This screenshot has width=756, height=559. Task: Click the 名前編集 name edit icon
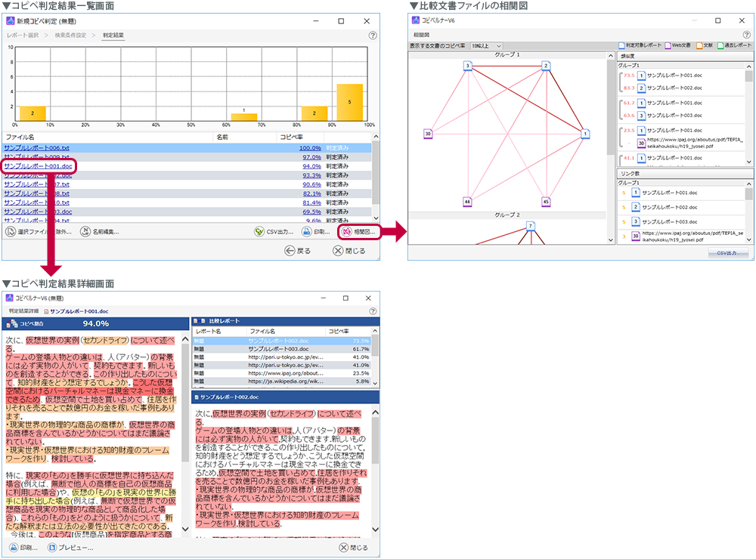(x=85, y=232)
